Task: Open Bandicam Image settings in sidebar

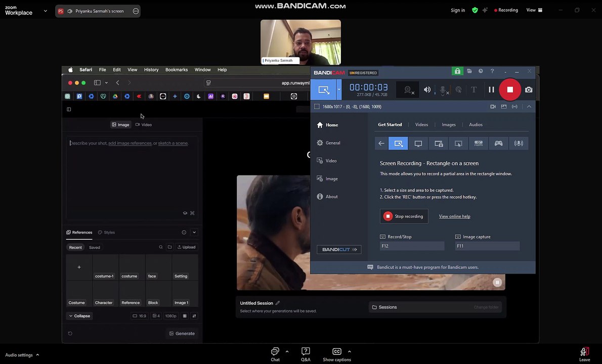Action: click(x=327, y=179)
